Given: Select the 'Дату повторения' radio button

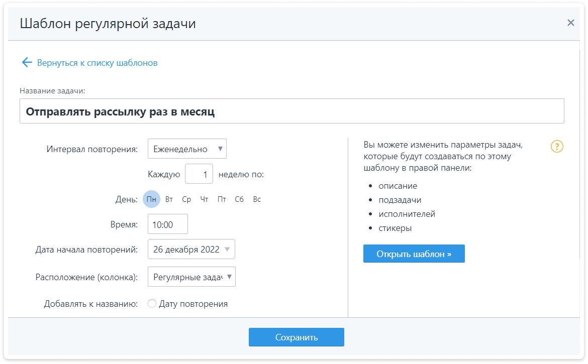Looking at the screenshot, I should [x=152, y=304].
